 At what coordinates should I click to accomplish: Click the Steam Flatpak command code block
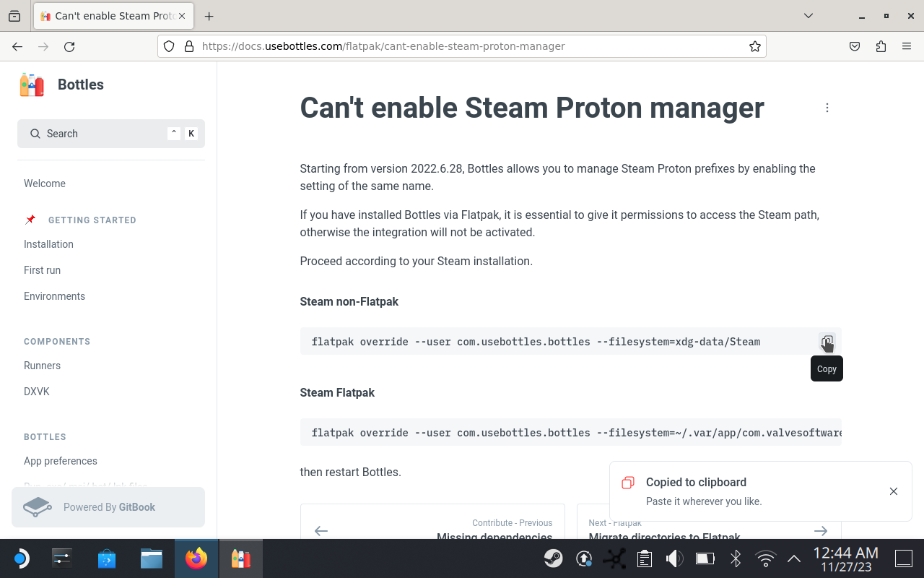[571, 432]
